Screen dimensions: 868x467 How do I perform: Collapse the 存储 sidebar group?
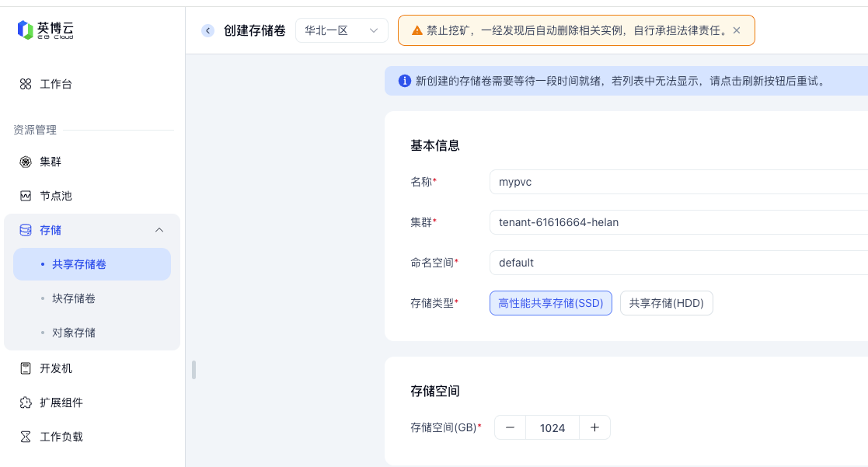point(159,229)
